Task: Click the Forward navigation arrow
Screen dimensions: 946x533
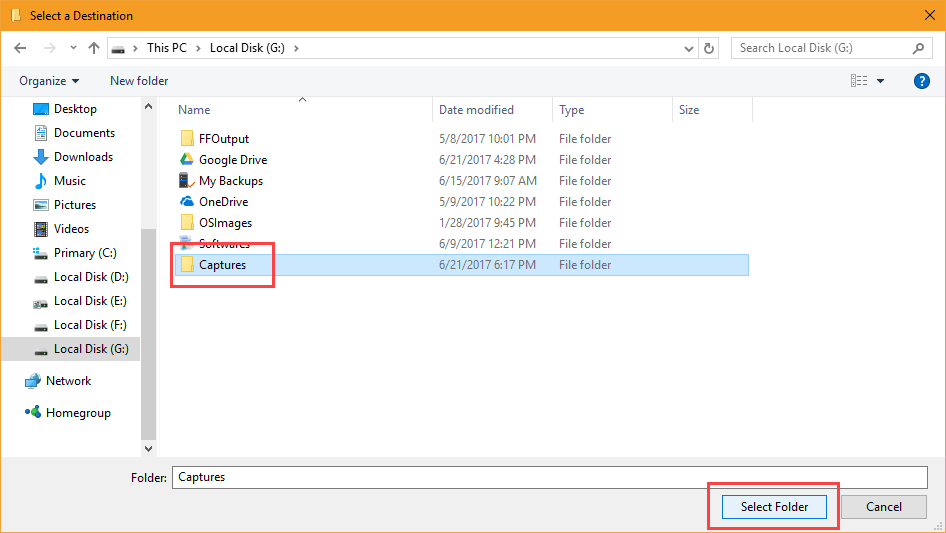Action: [x=49, y=48]
